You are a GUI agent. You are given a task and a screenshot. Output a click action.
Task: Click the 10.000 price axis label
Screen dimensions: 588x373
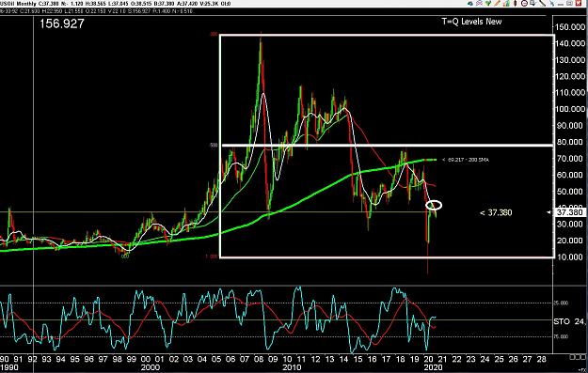569,256
